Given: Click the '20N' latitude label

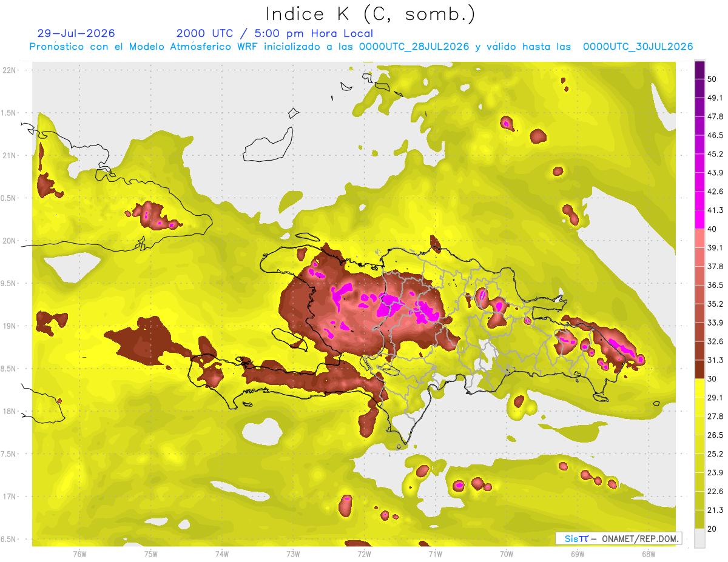Looking at the screenshot, I should (x=8, y=241).
